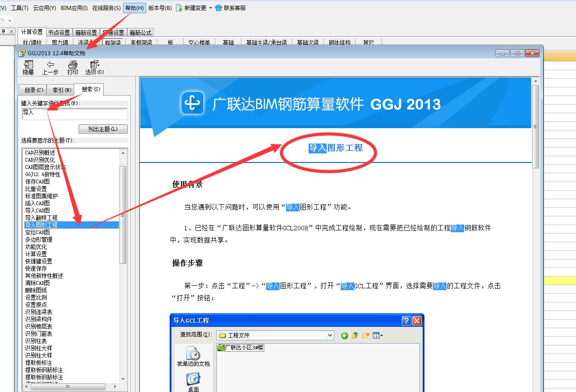The width and height of the screenshot is (576, 392).
Task: Click the new folder icon in 导入GCL工程 dialog
Action: click(365, 335)
